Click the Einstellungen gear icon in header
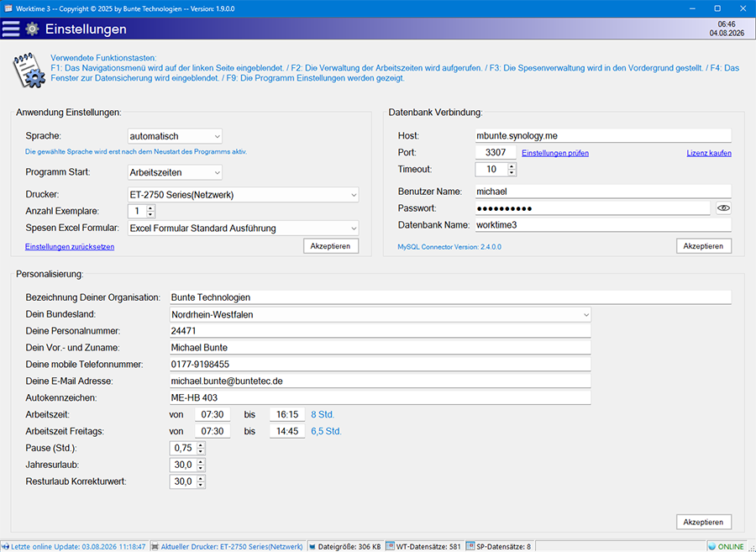This screenshot has height=552, width=756. [32, 29]
